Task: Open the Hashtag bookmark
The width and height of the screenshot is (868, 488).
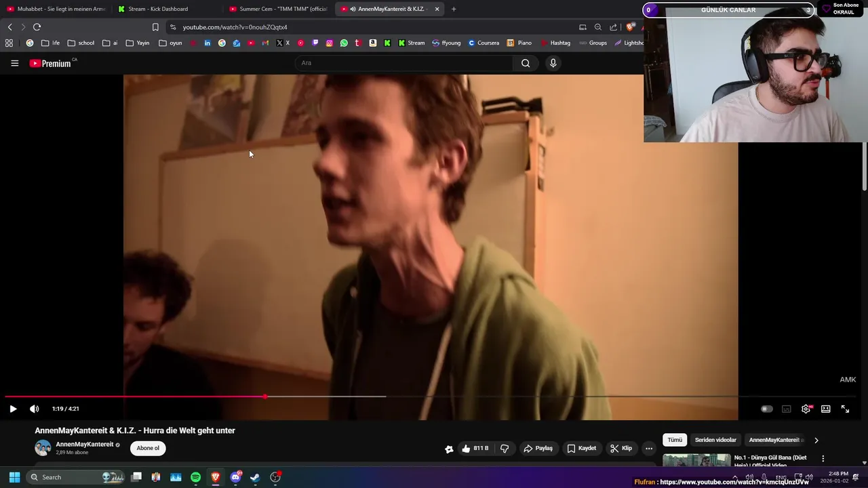Action: point(555,43)
